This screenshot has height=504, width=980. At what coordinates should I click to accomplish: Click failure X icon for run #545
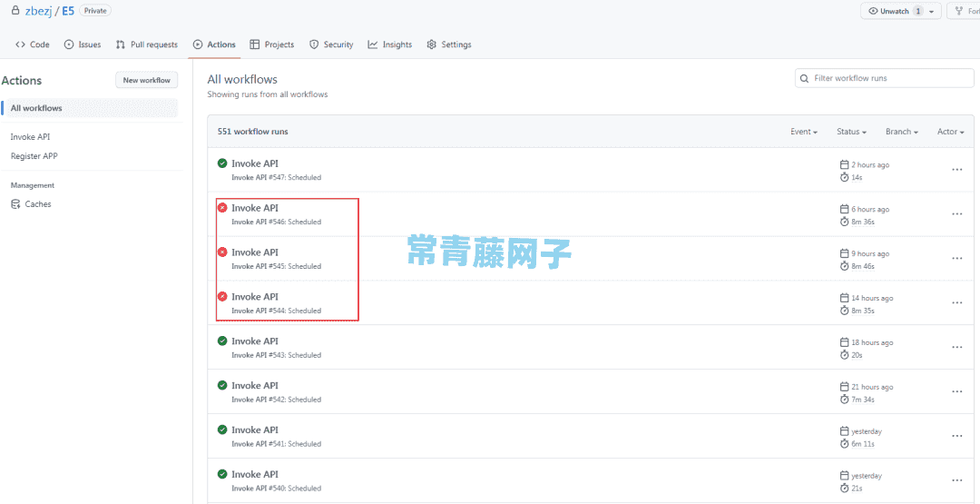point(222,252)
